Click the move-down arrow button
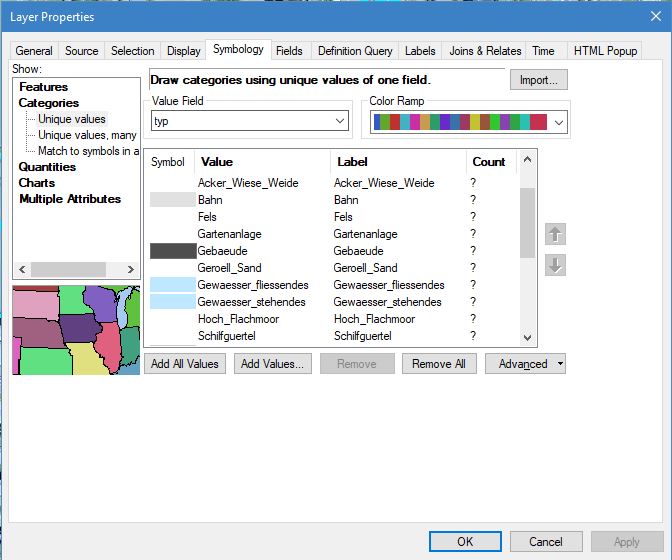 pos(556,265)
